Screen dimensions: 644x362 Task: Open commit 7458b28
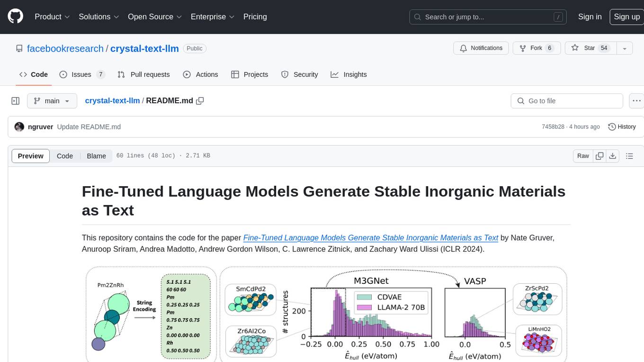pyautogui.click(x=553, y=127)
